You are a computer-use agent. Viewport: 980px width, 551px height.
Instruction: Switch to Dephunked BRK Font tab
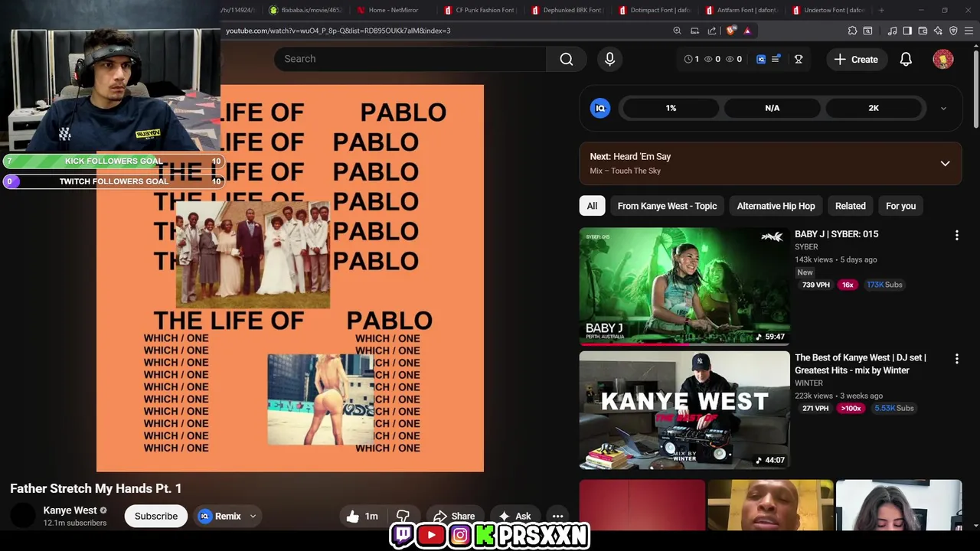point(567,10)
